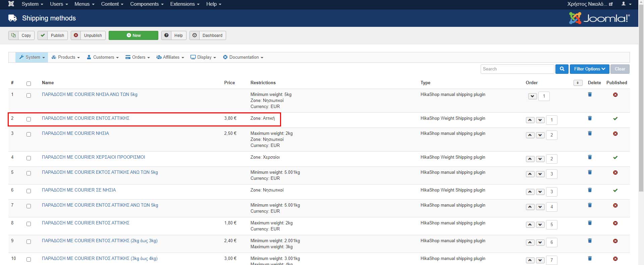This screenshot has width=644, height=265.
Task: Open ΠΑΡΑΔΟΣΗ ΜΕ COURIER ΣΕ ΝΗΣΙΑ link
Action: (x=79, y=190)
